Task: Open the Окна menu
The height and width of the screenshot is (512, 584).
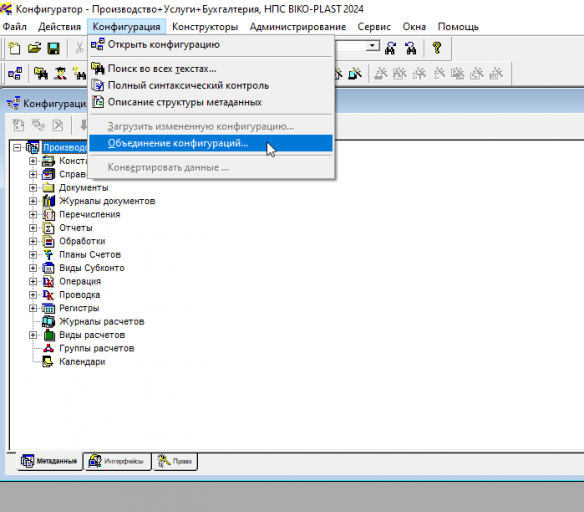Action: [414, 27]
